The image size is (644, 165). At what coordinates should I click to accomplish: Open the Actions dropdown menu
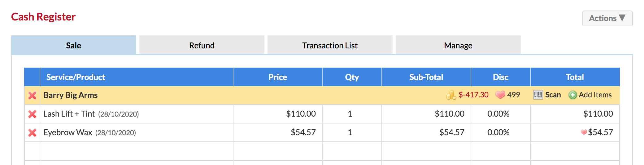607,18
